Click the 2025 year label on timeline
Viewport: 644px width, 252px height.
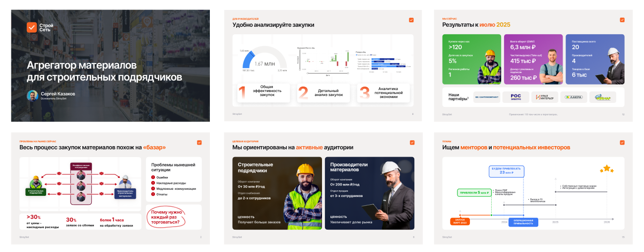(x=556, y=222)
